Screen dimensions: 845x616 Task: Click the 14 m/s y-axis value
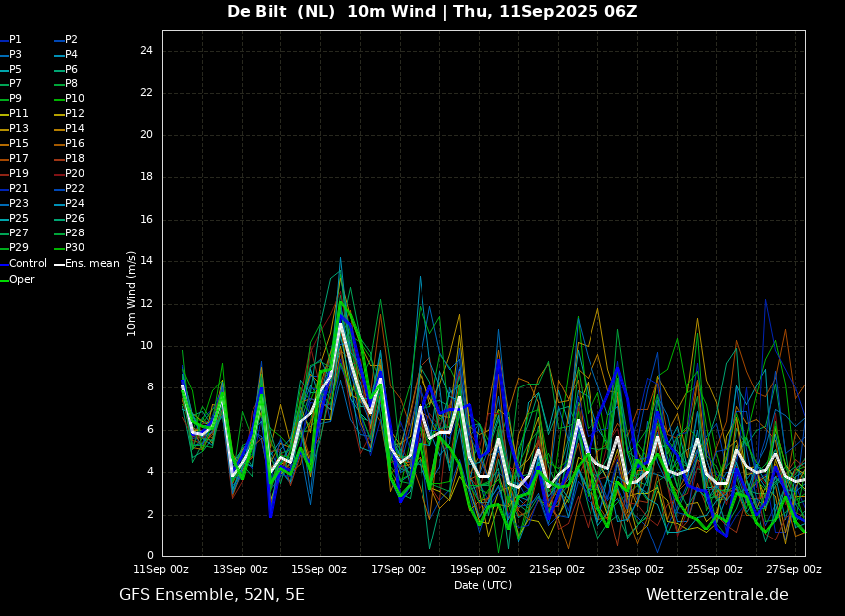point(146,261)
